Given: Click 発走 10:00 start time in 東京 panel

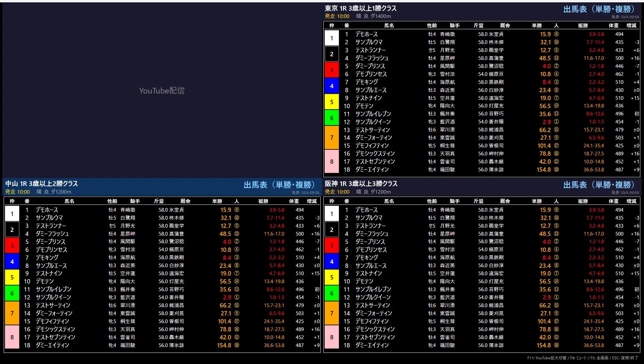Looking at the screenshot, I should click(x=337, y=16).
